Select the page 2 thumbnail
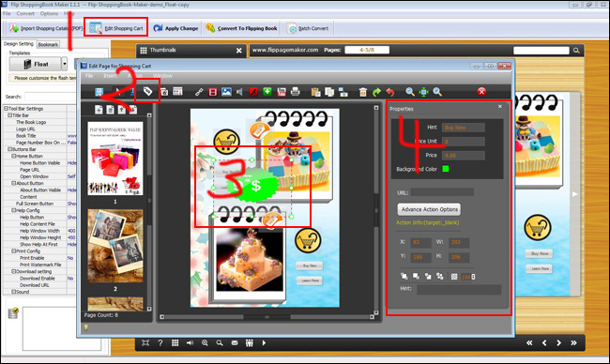The width and height of the screenshot is (610, 364). click(x=115, y=246)
